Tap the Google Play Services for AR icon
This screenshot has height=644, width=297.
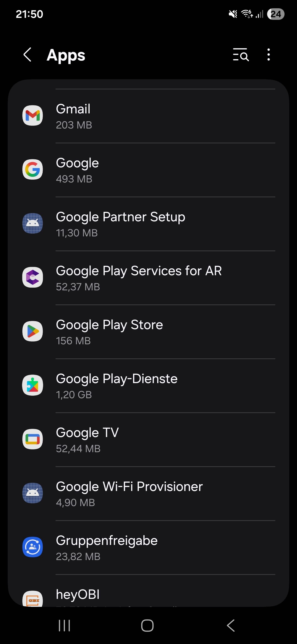point(32,277)
